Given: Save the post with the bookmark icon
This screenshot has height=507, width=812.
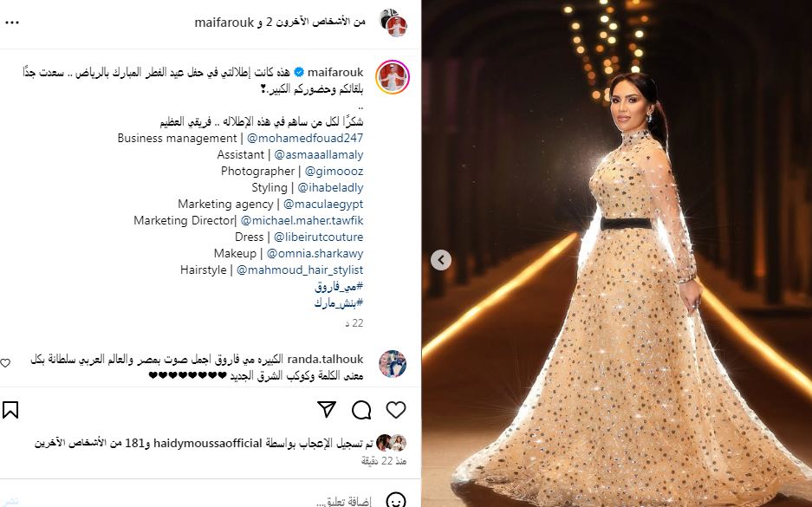Looking at the screenshot, I should click(10, 410).
